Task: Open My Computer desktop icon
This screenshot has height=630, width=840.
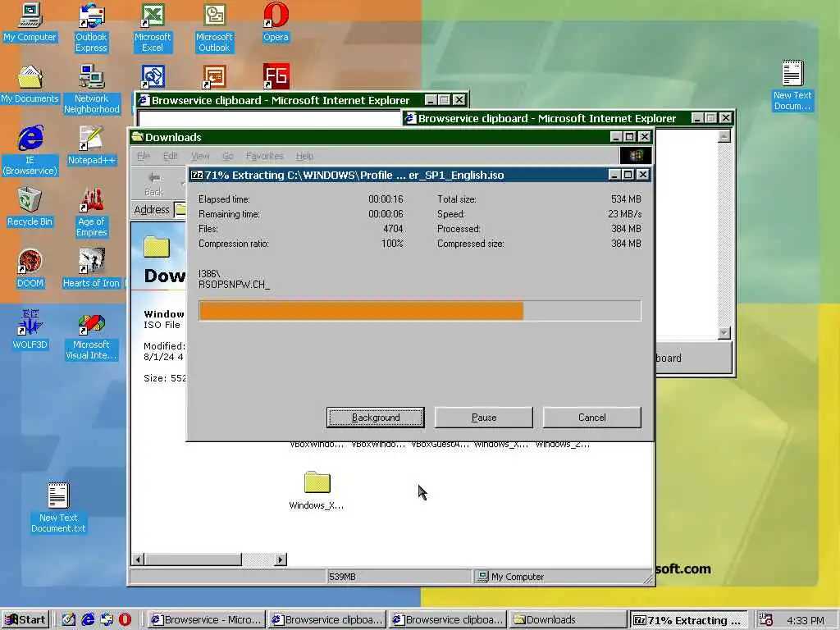Action: pos(30,24)
